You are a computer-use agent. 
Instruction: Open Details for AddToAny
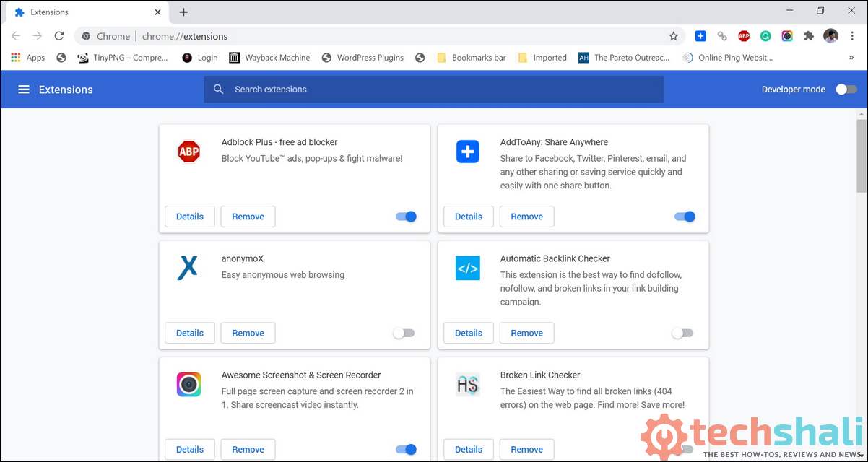469,217
